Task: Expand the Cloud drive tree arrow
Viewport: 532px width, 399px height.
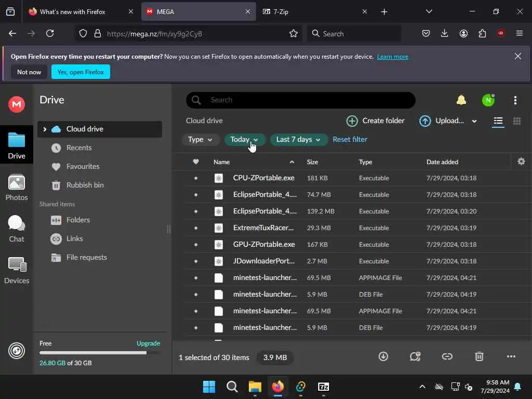Action: point(45,129)
